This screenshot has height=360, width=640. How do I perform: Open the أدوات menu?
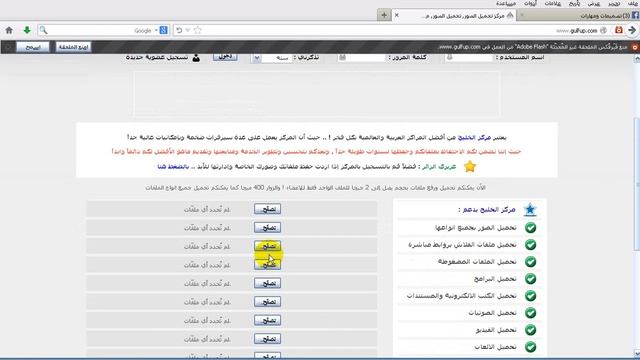pyautogui.click(x=530, y=3)
